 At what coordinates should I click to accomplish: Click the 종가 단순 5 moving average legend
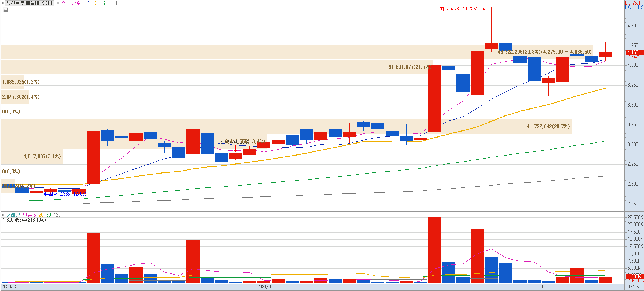73,3
